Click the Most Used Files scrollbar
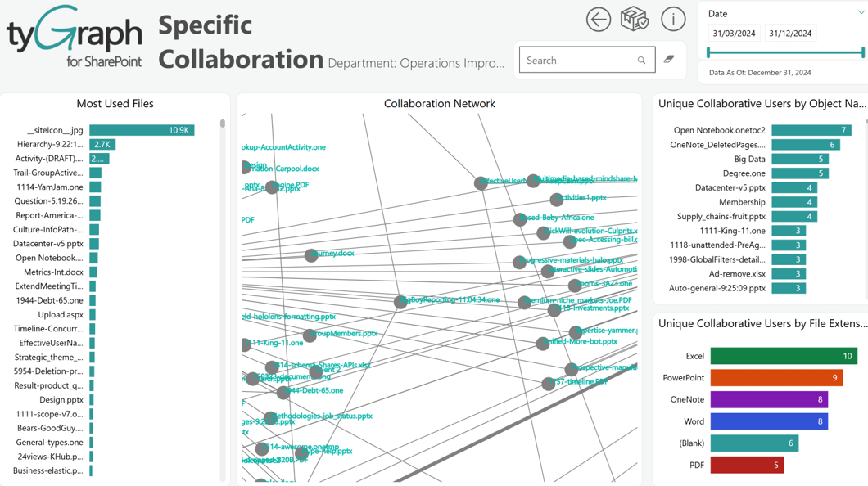This screenshot has width=868, height=486. [x=223, y=124]
